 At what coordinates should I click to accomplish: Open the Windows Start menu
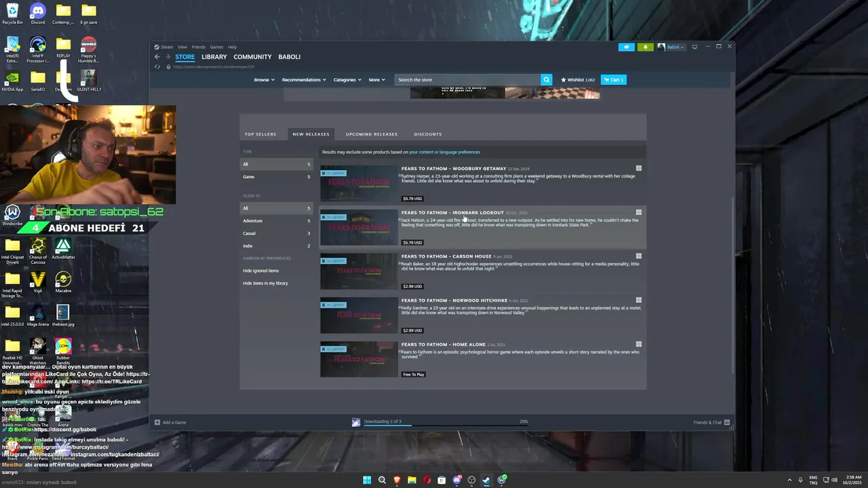(x=367, y=480)
